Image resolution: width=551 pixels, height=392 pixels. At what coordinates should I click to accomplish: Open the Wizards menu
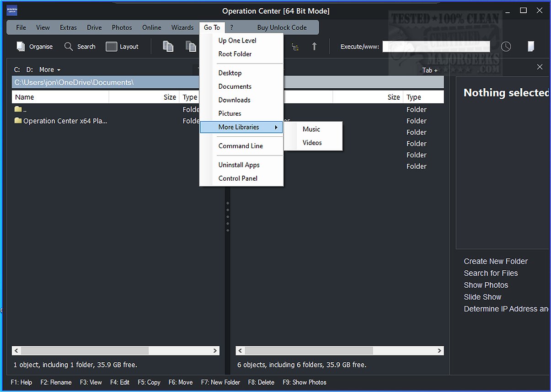(x=182, y=27)
